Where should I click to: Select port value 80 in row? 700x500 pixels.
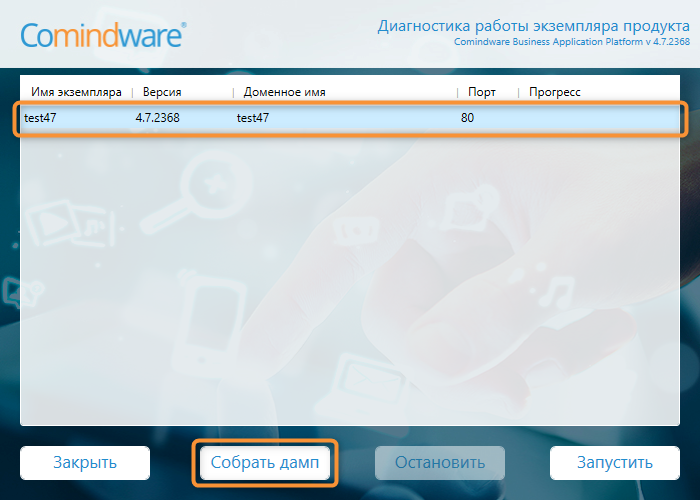coord(467,118)
